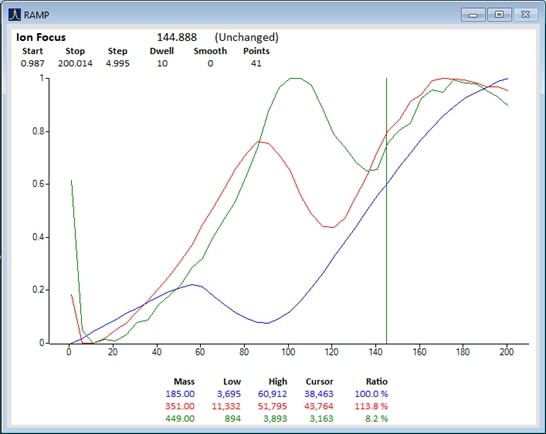Click the Low table header

232,381
